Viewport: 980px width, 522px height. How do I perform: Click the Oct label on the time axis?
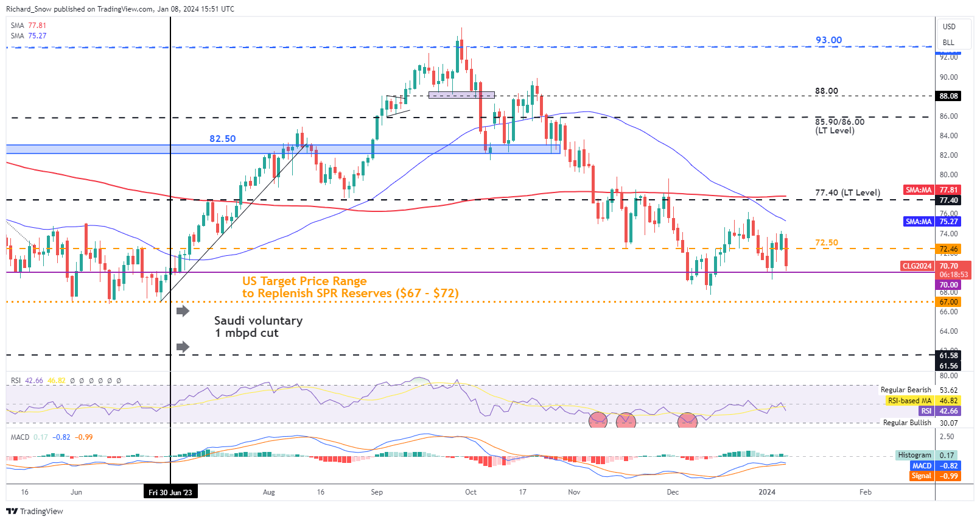pos(471,492)
